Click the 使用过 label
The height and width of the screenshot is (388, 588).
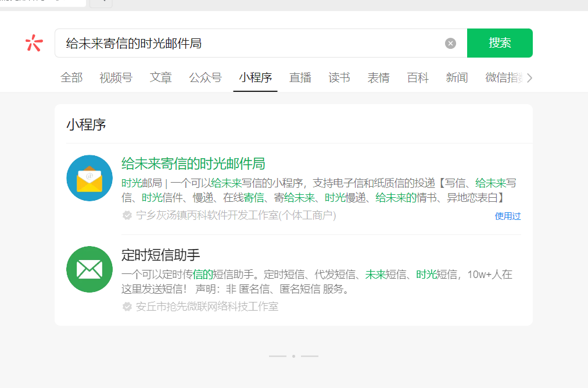coord(507,216)
